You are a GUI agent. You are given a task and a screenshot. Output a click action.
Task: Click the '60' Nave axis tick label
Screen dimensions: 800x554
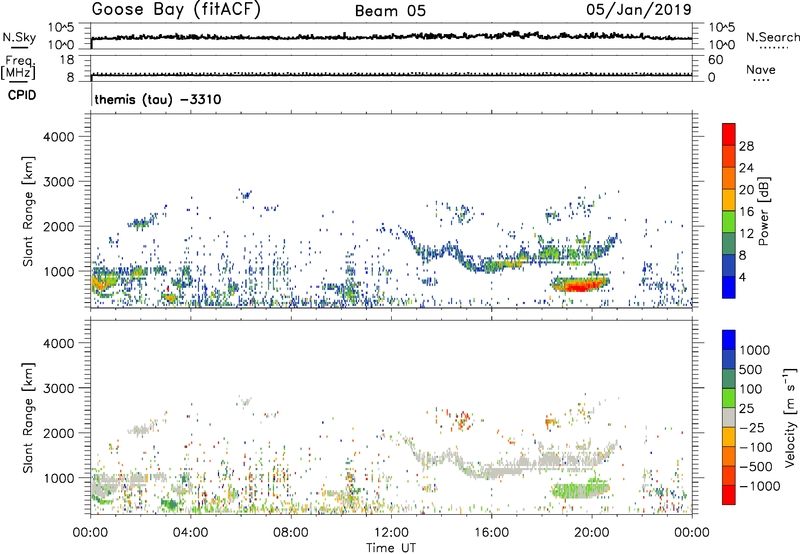(x=716, y=60)
